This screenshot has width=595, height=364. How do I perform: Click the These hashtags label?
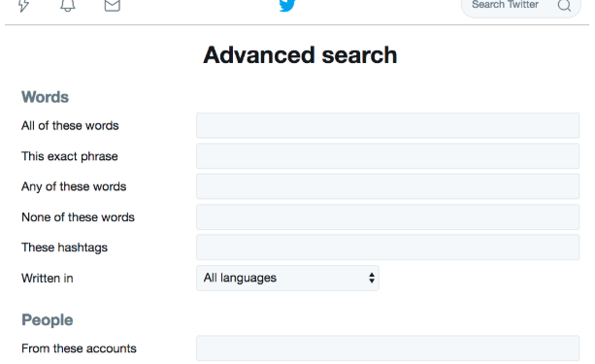click(x=64, y=248)
